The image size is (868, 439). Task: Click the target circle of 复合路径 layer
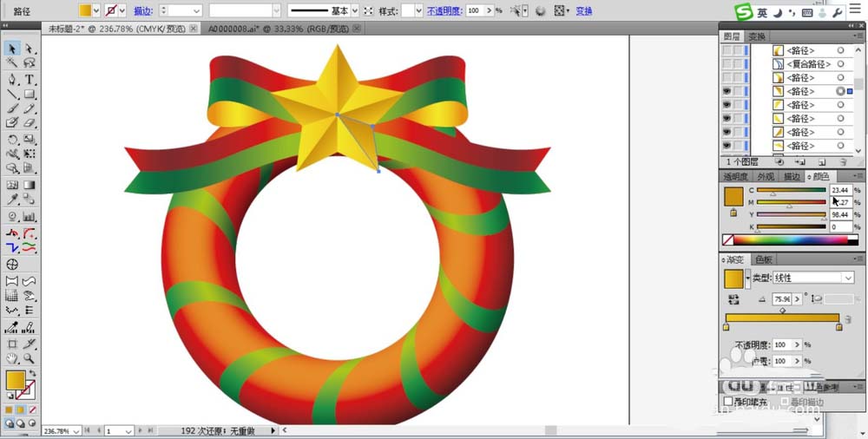pos(840,64)
